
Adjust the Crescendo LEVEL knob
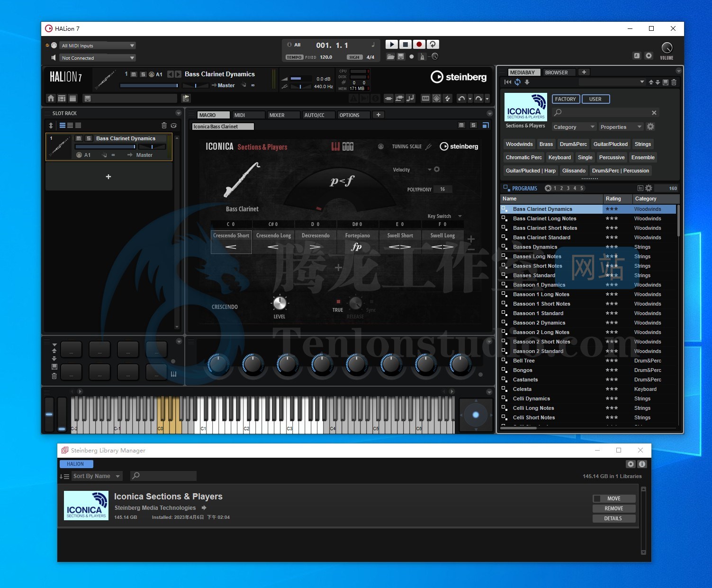click(279, 303)
